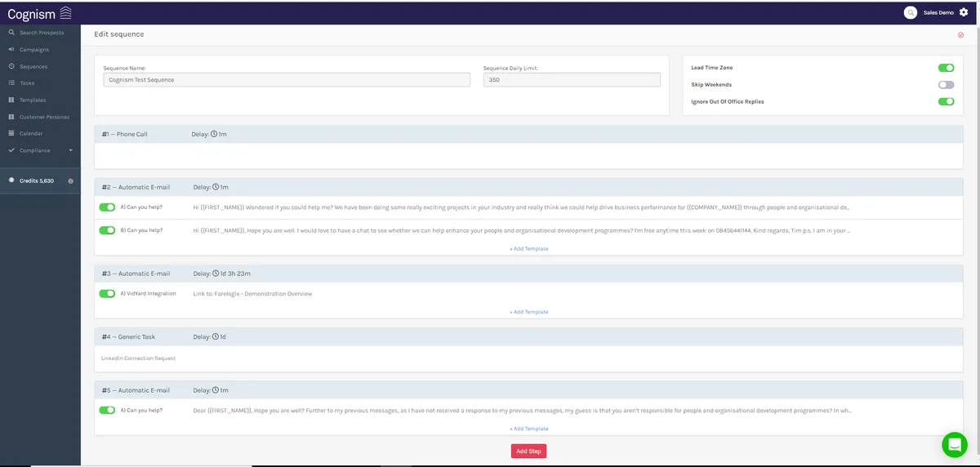The image size is (980, 467).
Task: Click Add Template under step #2
Action: pyautogui.click(x=528, y=248)
